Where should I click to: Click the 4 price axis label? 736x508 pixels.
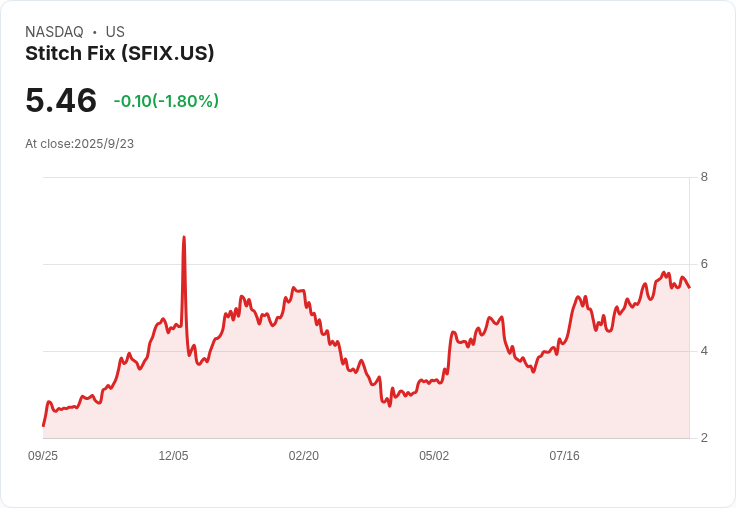point(704,351)
